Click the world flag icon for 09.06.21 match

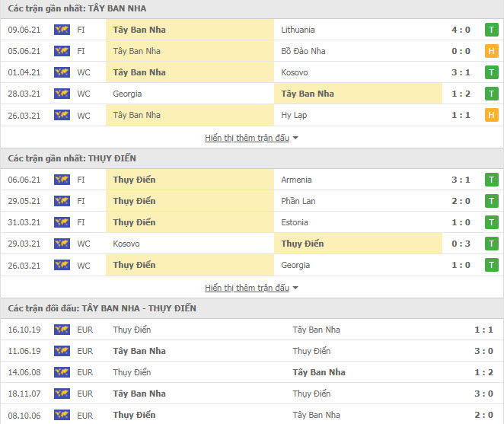62,30
